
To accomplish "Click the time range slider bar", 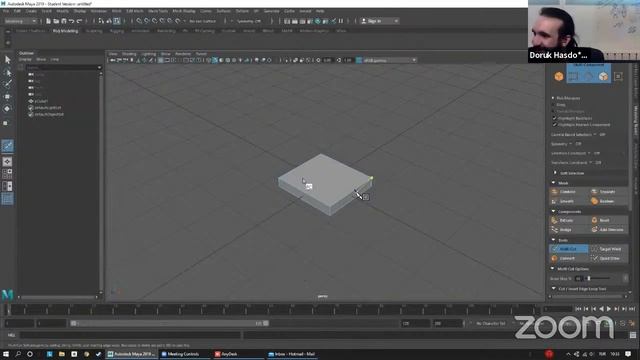I will coord(169,323).
